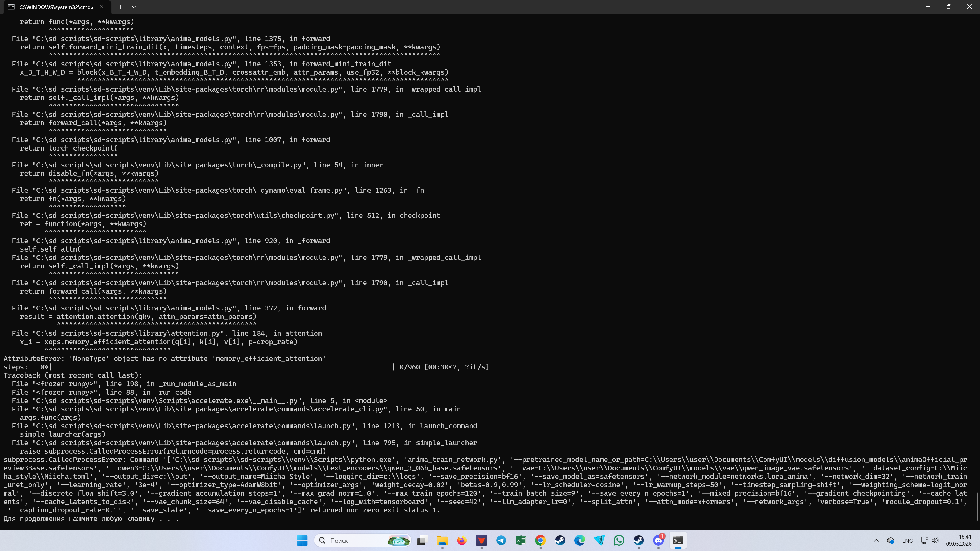Open Discord with the notification badge

pos(658,540)
